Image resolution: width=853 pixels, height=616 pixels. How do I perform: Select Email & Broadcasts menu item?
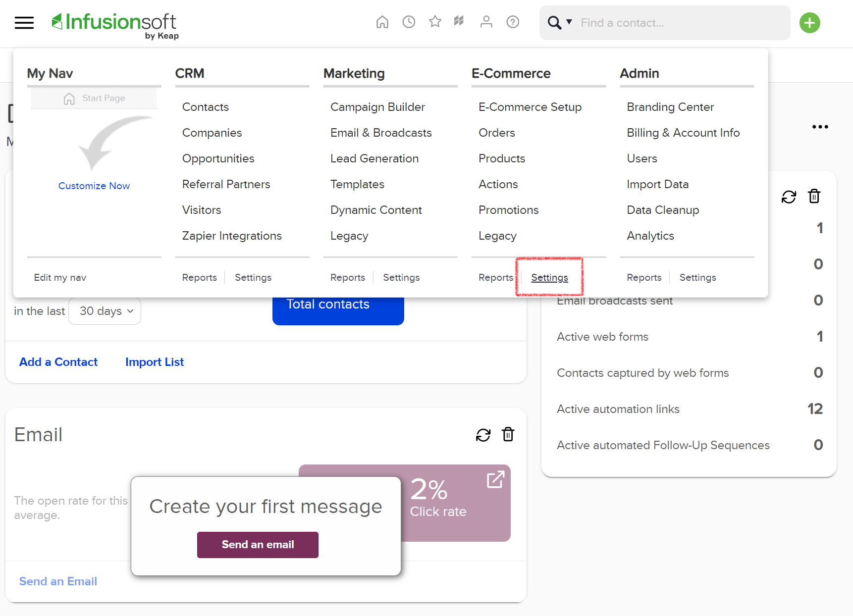pyautogui.click(x=381, y=133)
